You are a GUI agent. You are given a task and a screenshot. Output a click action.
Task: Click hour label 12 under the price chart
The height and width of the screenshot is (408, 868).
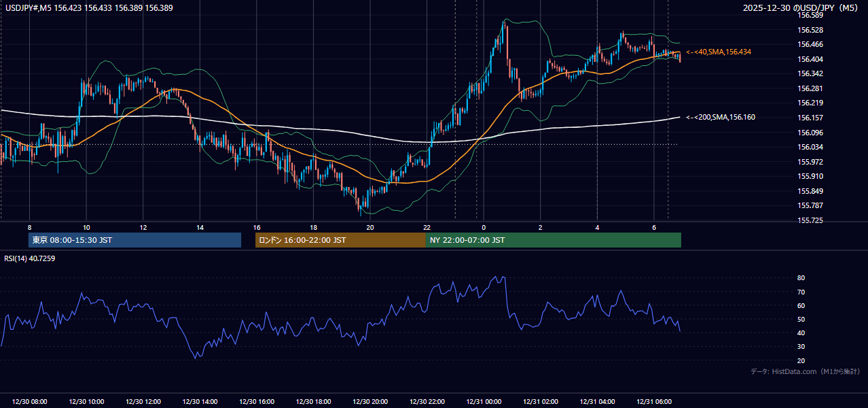(143, 227)
